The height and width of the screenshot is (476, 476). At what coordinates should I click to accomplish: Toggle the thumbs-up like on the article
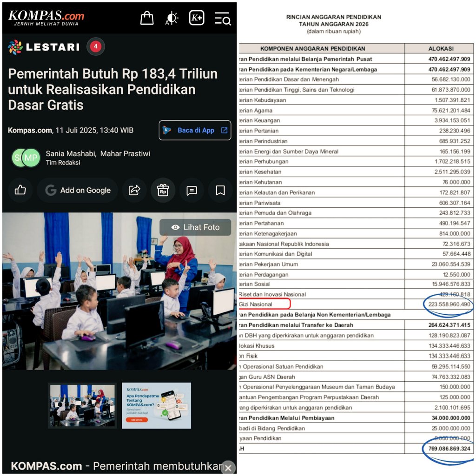pos(20,190)
